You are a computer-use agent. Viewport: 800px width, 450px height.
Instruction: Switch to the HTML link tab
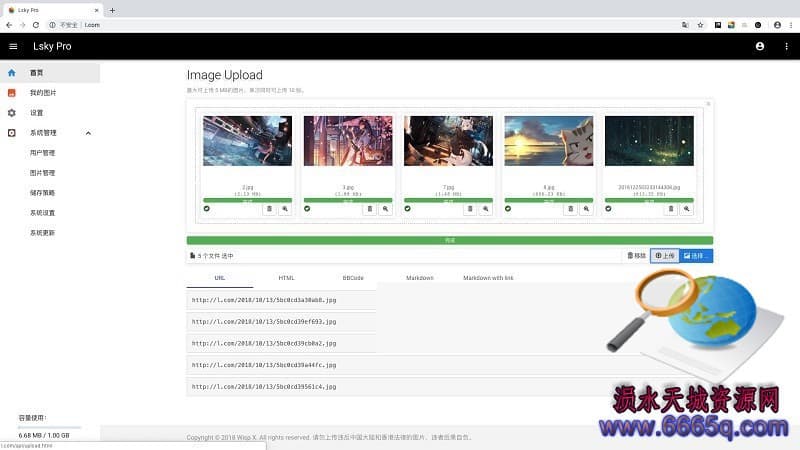[x=286, y=278]
